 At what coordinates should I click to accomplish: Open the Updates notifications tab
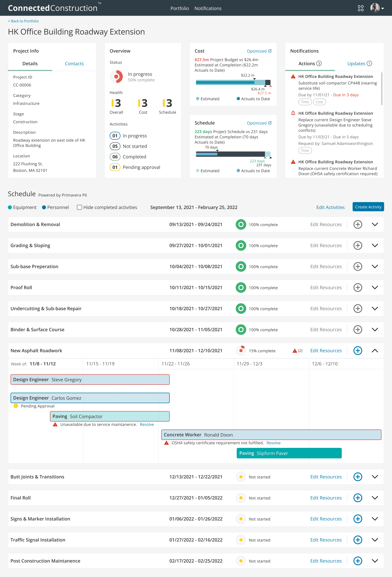point(359,64)
